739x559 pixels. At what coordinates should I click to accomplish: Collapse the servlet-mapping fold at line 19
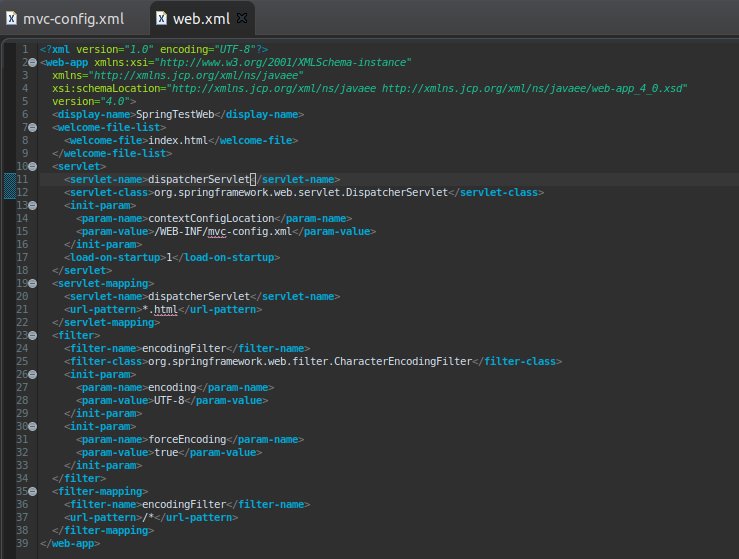click(33, 283)
